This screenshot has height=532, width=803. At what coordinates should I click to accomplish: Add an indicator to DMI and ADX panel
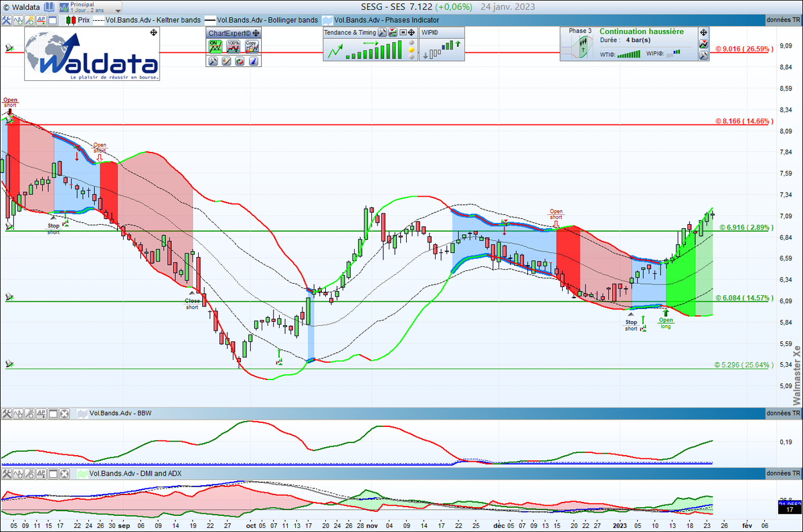pyautogui.click(x=18, y=474)
